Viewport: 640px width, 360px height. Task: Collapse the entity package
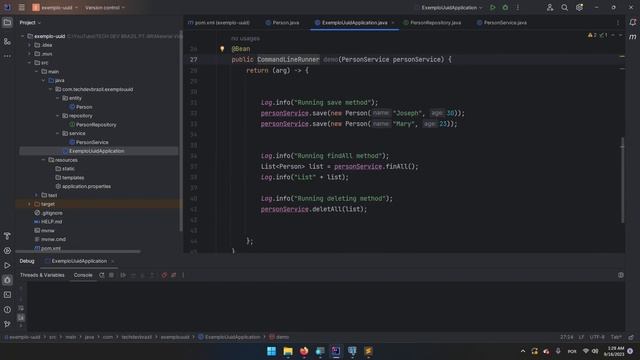(x=58, y=98)
